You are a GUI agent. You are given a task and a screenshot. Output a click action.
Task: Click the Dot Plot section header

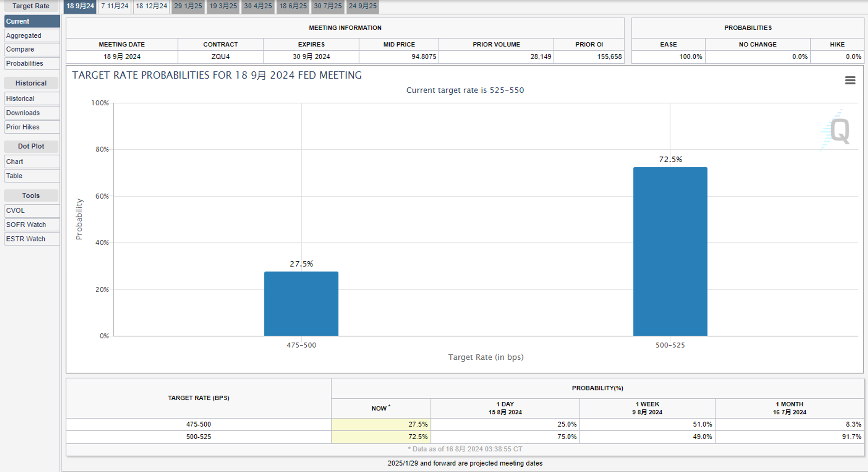point(31,146)
